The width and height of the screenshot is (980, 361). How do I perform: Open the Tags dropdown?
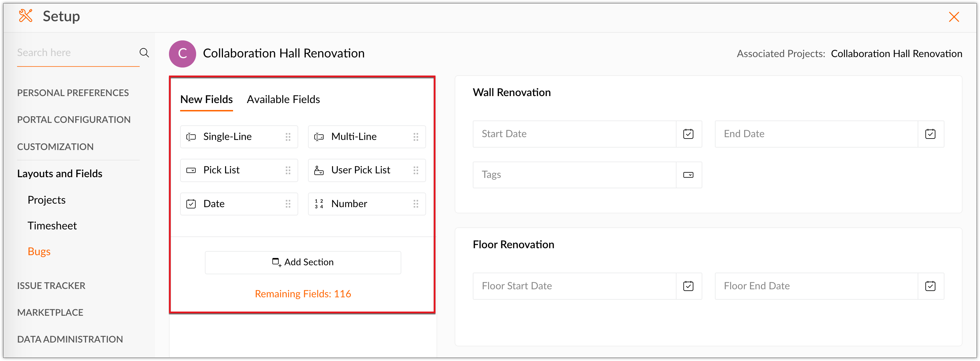[x=688, y=175]
